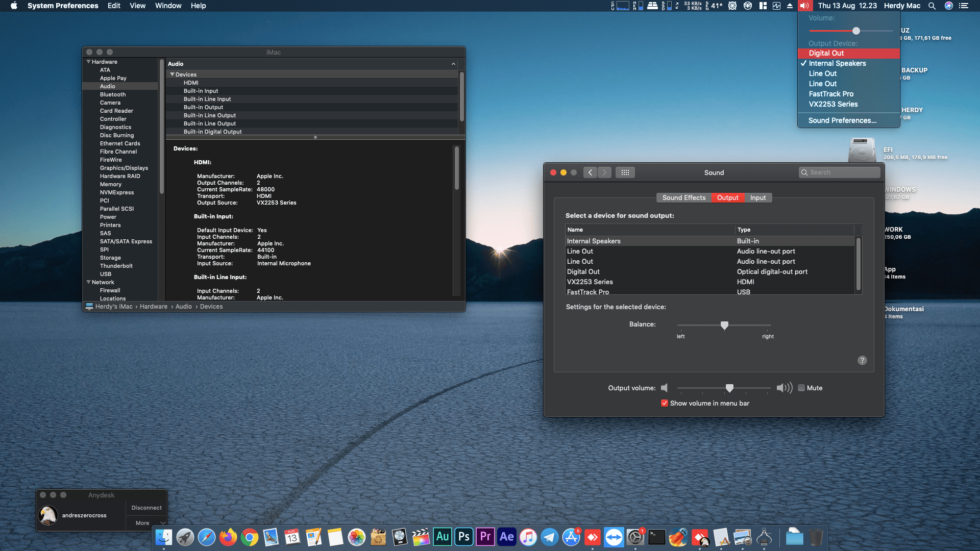Collapse the Network section in the iMac sidebar

pos(89,282)
